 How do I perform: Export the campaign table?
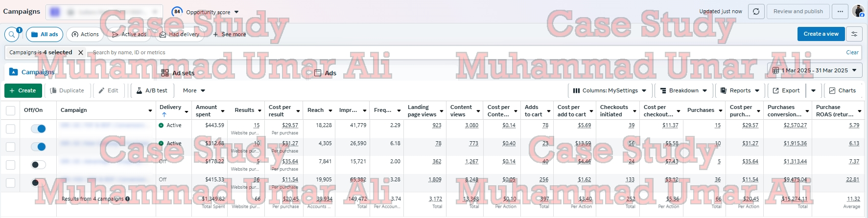(x=786, y=90)
